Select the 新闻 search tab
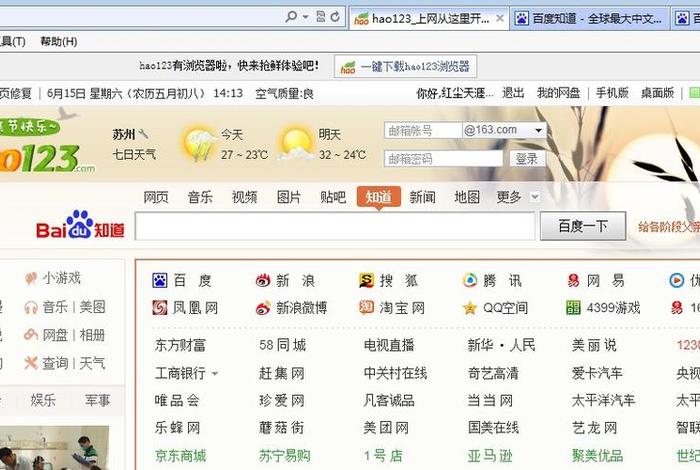This screenshot has width=700, height=470. coord(422,197)
